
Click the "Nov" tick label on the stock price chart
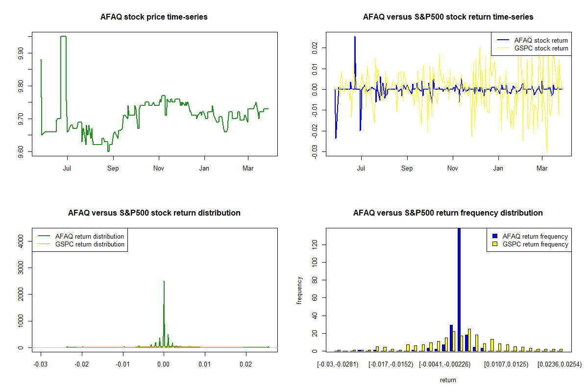(158, 169)
